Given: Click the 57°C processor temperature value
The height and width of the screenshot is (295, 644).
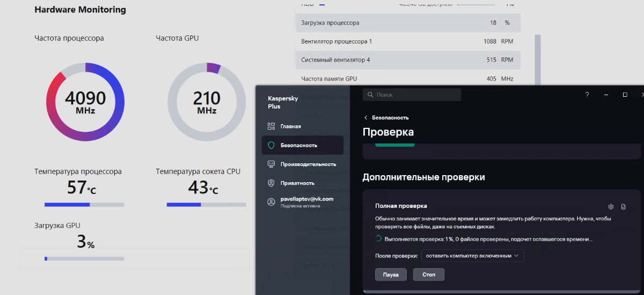Looking at the screenshot, I should tap(82, 188).
